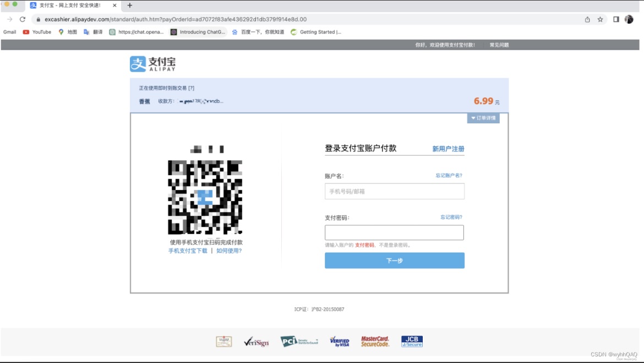
Task: Click the browser address bar URL
Action: pyautogui.click(x=176, y=19)
